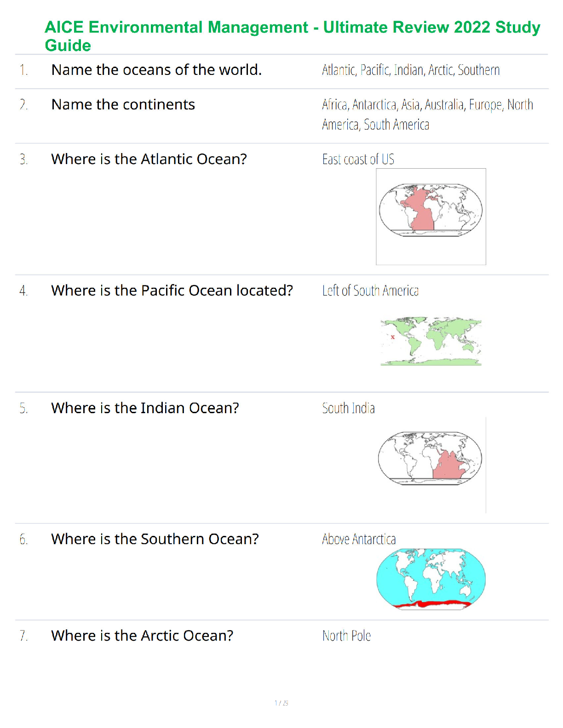Click 'Where is the Indian Ocean?' question
The width and height of the screenshot is (563, 728).
tap(145, 408)
